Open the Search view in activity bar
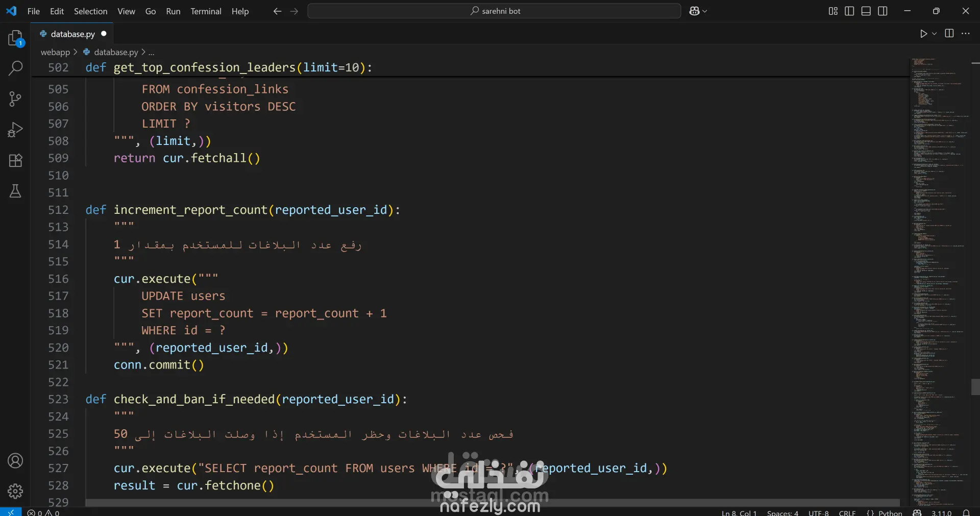Image resolution: width=980 pixels, height=516 pixels. click(15, 68)
